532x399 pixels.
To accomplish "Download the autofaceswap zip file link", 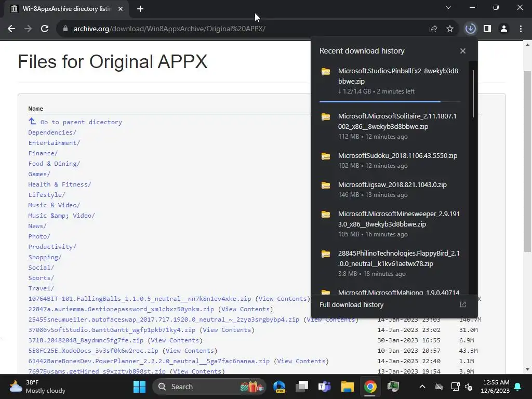I will (x=164, y=320).
